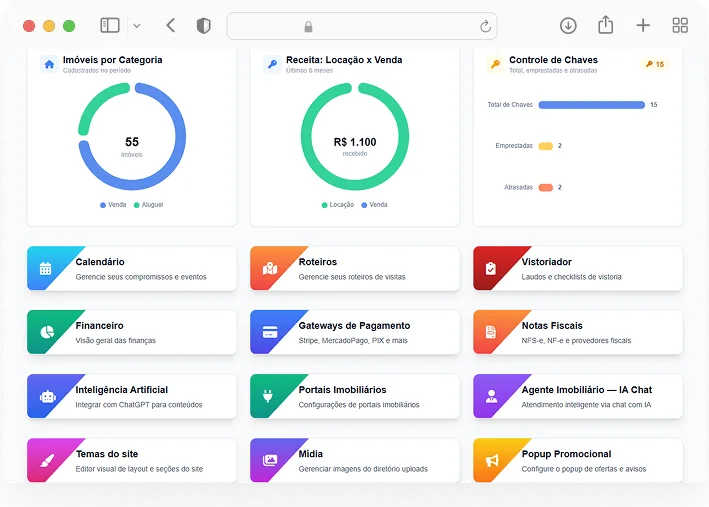Open Gateways de Pagamento

pos(354,332)
